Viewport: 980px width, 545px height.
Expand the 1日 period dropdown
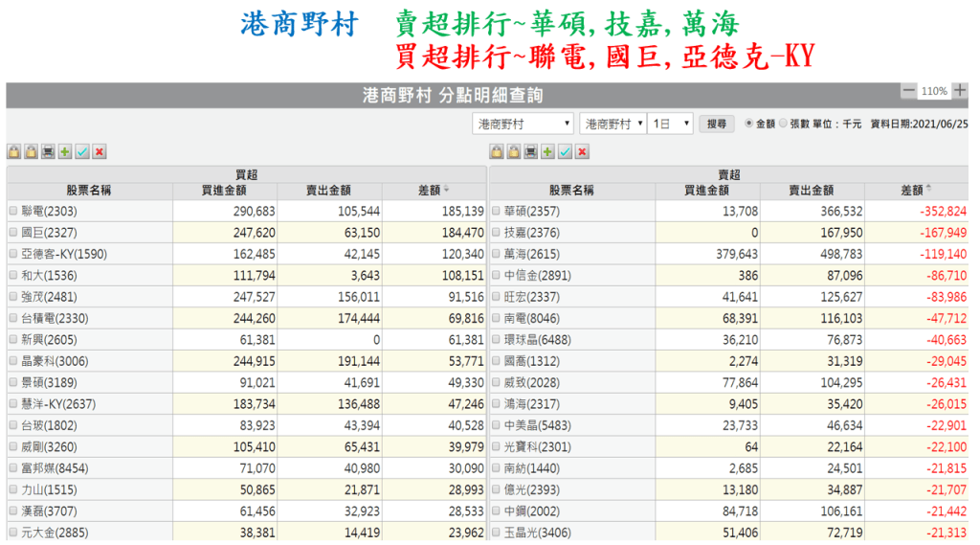pos(671,124)
